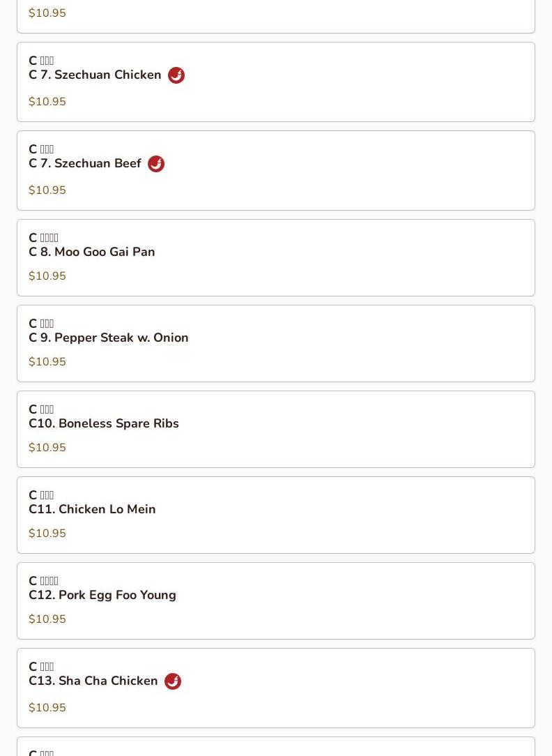Select C 7. Szechuan Beef dish
Viewport: 552px width, 756px height.
click(x=85, y=163)
